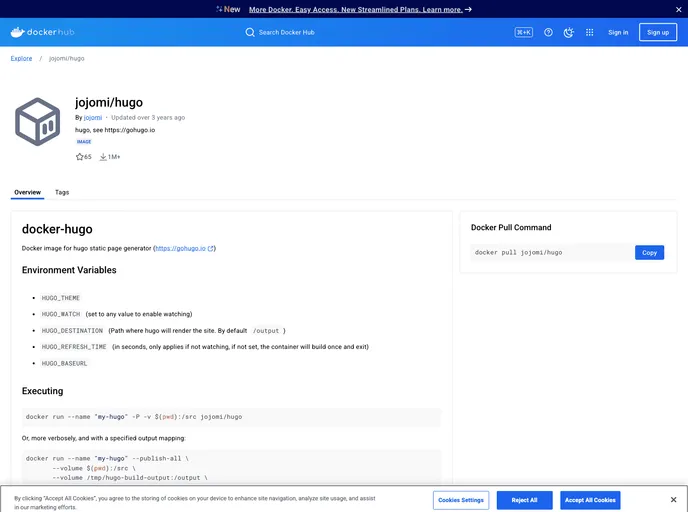This screenshot has width=688, height=512.
Task: Click the IMAGE badge label
Action: 84,142
